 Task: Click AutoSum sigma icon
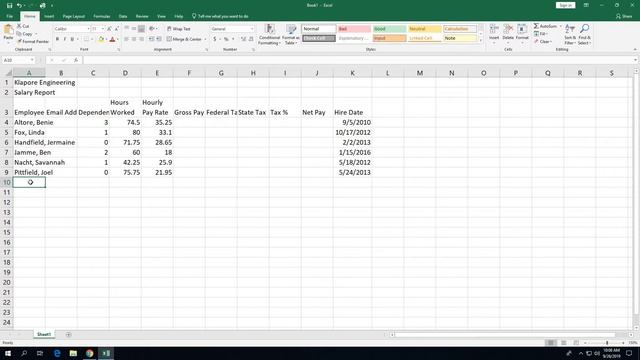click(x=536, y=26)
